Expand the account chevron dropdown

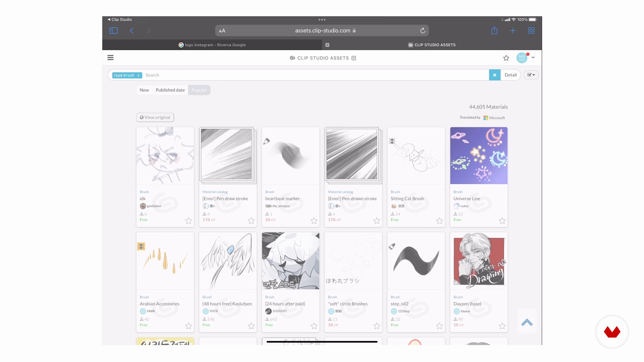[533, 57]
